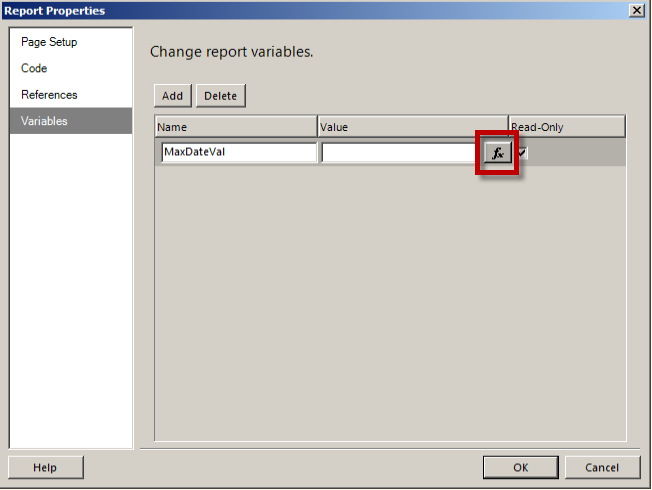The width and height of the screenshot is (652, 490).
Task: Click the Read-Only column header
Action: 567,127
